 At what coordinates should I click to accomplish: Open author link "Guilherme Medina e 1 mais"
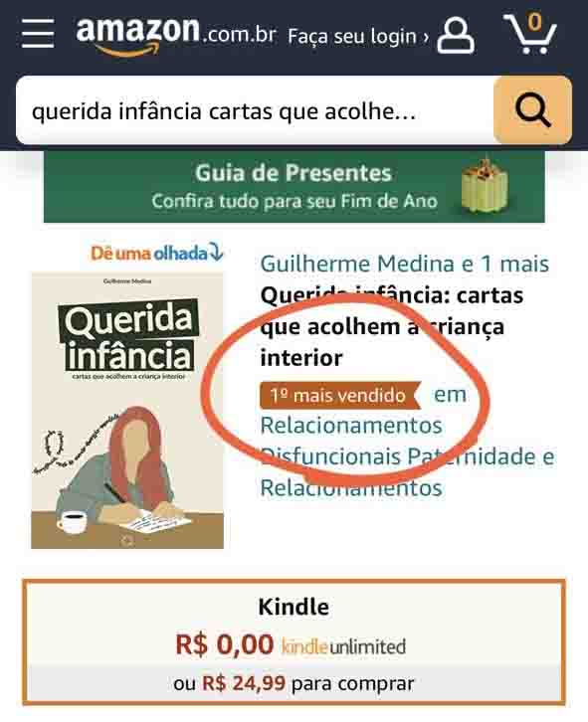[x=405, y=264]
